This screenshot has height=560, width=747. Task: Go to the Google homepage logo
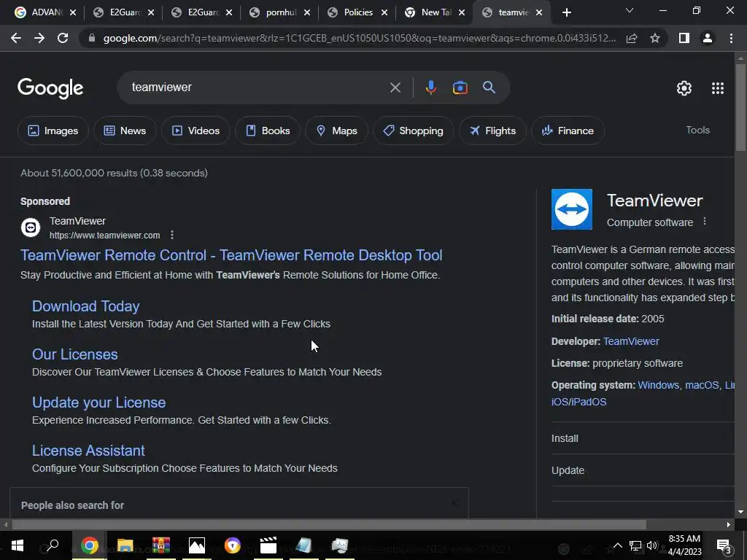(x=50, y=88)
